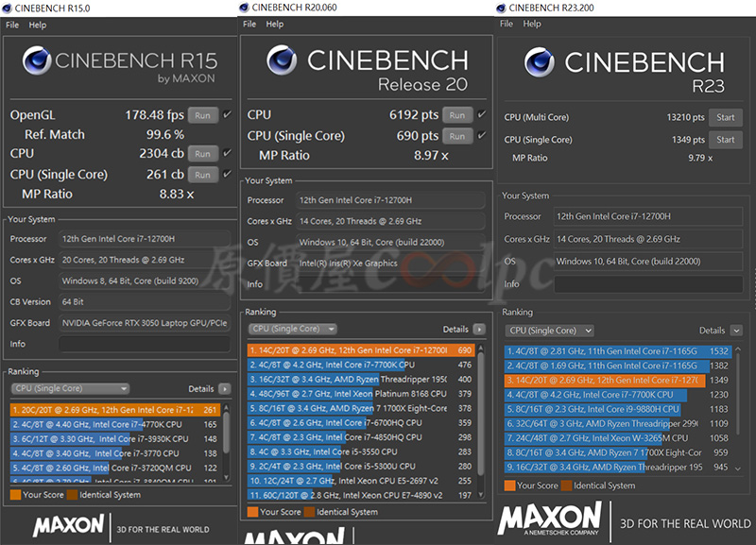Viewport: 756px width, 545px height.
Task: Select i7-6700HQ row in R20 ranking
Action: (x=361, y=422)
